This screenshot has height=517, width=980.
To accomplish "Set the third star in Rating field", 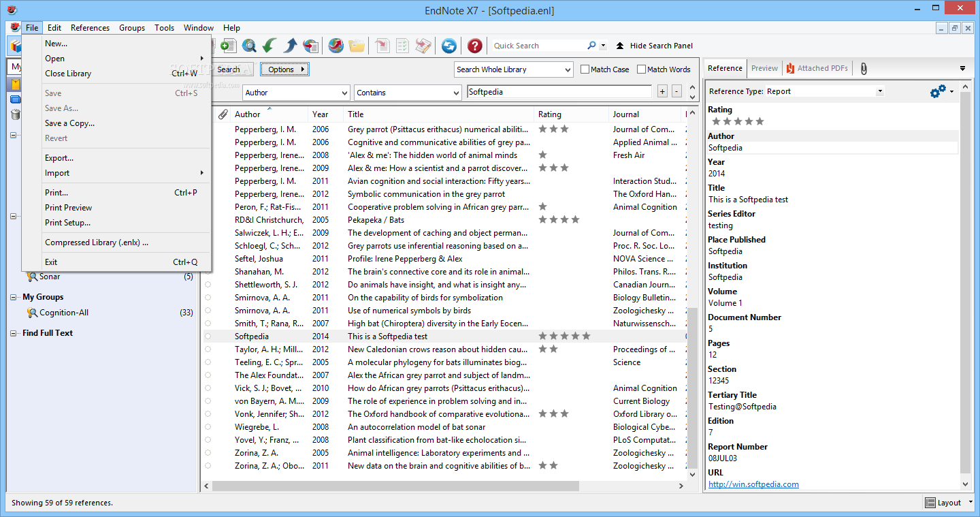I will coord(738,121).
